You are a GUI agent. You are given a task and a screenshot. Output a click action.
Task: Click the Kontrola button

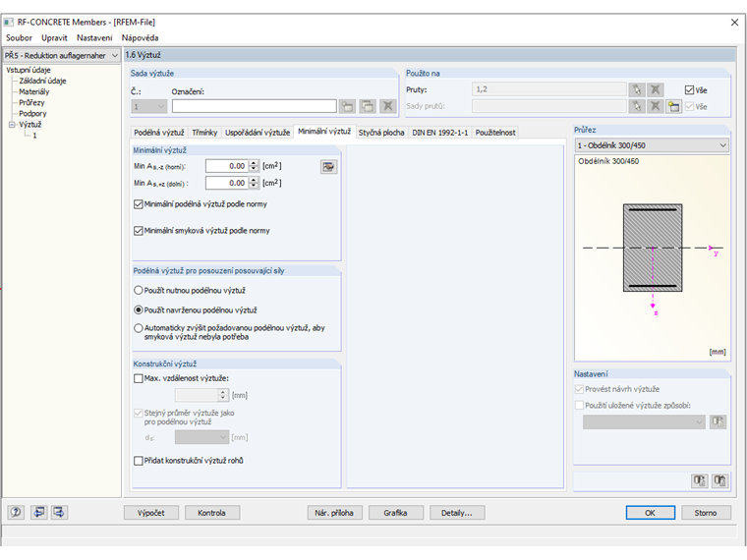pos(212,513)
